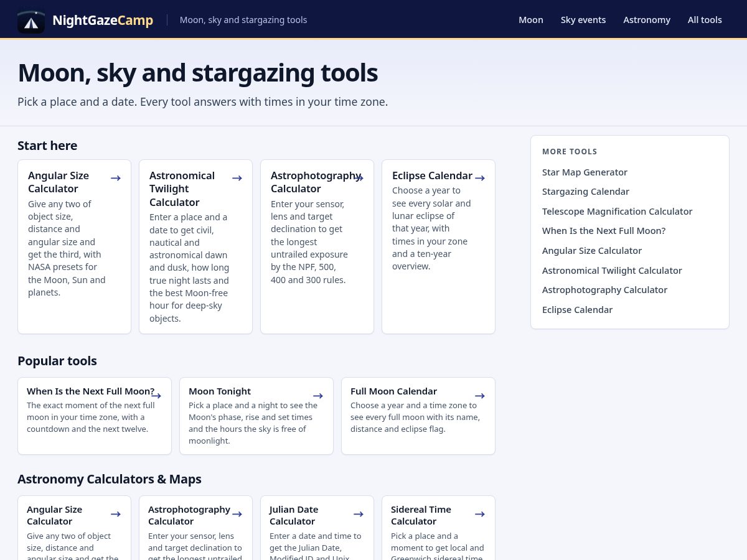747x560 pixels.
Task: Click the Start here Angular Size Calculator card title
Action: click(59, 182)
